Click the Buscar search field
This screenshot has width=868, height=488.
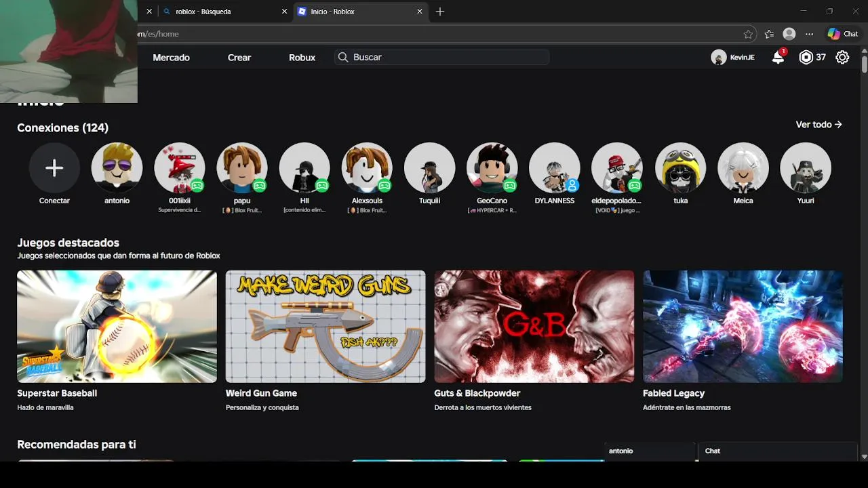[x=441, y=58]
